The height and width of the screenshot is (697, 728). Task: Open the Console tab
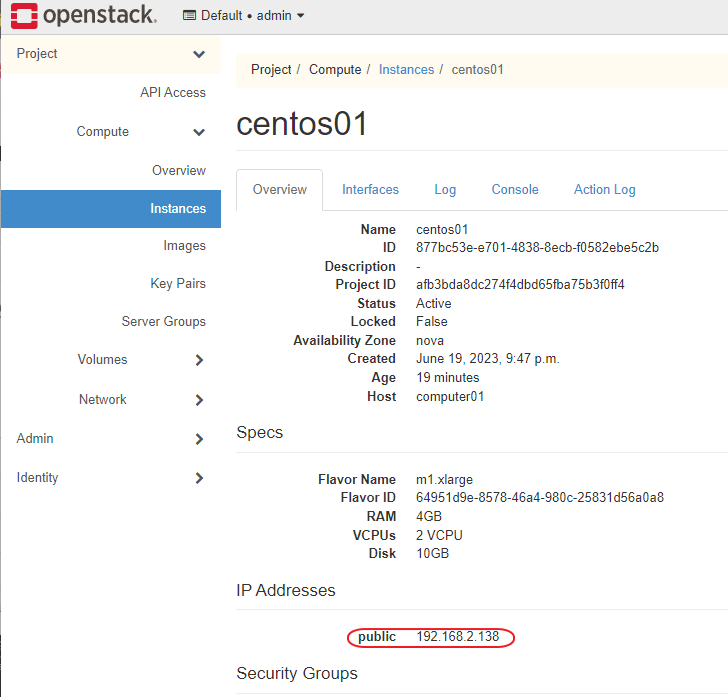(515, 190)
